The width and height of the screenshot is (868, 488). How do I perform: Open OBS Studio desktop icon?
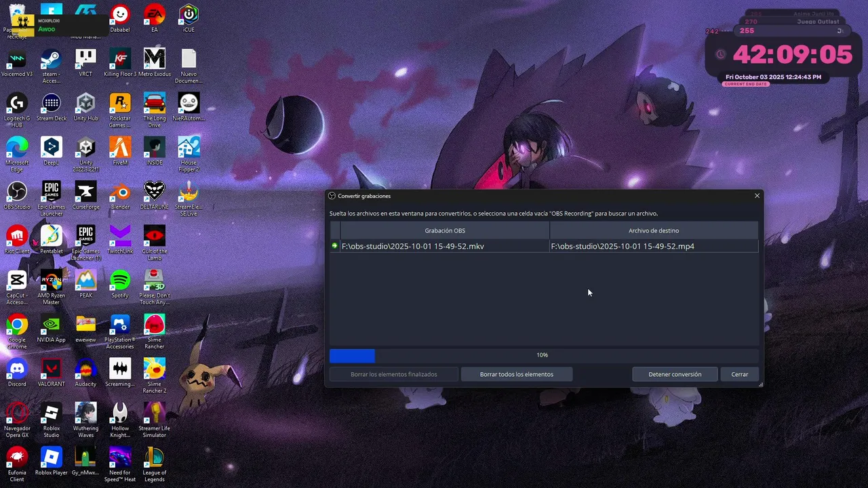17,196
